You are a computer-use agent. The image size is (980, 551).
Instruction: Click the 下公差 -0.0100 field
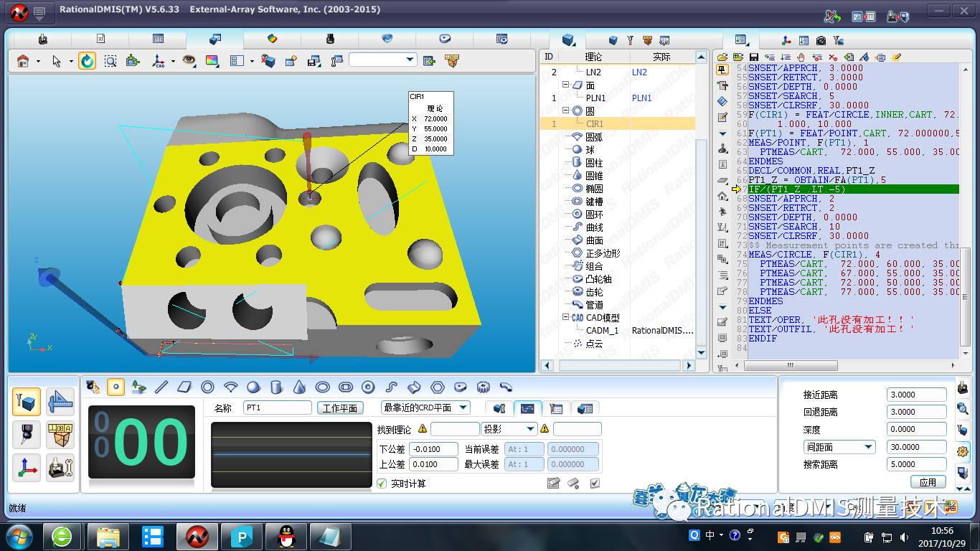433,449
